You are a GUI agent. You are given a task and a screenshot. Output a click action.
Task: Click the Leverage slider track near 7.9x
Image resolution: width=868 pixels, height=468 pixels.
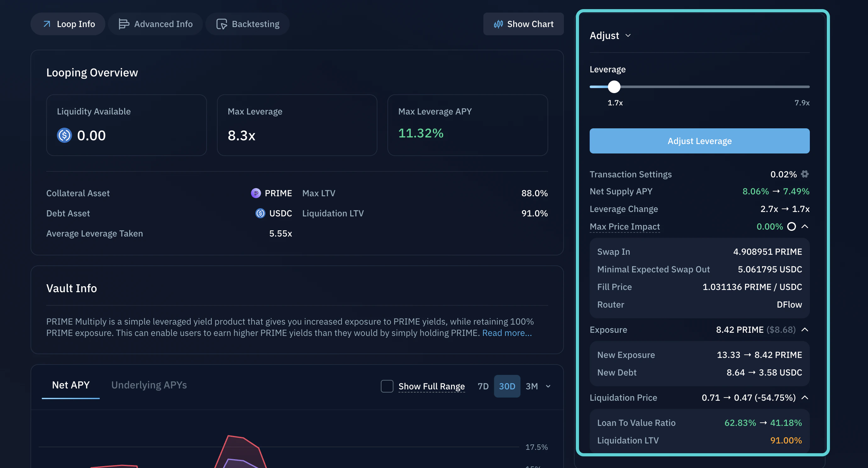point(802,87)
